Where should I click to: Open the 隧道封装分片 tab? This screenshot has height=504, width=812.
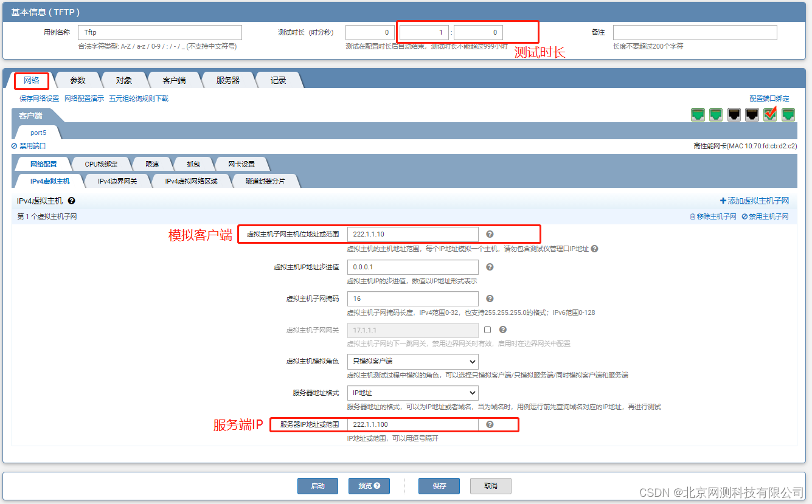pos(266,181)
